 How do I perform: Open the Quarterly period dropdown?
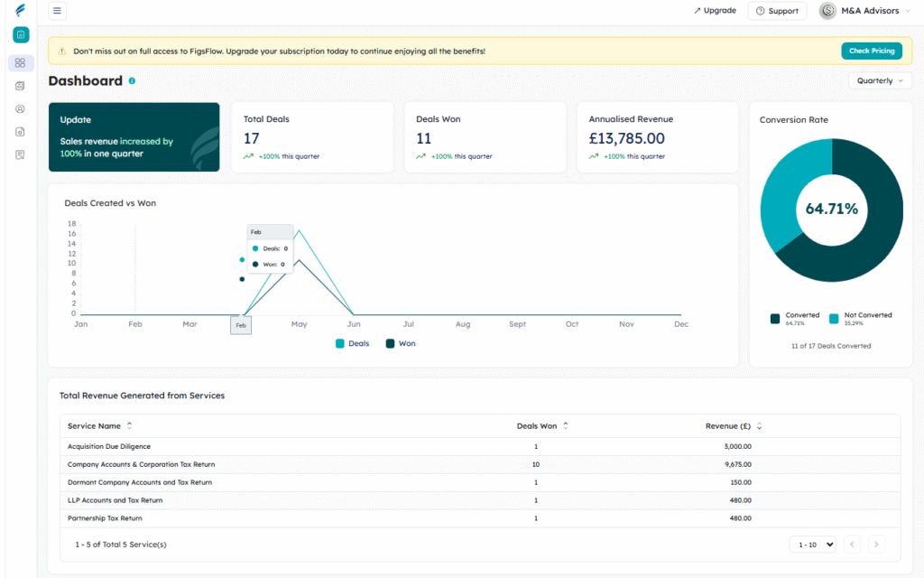880,80
